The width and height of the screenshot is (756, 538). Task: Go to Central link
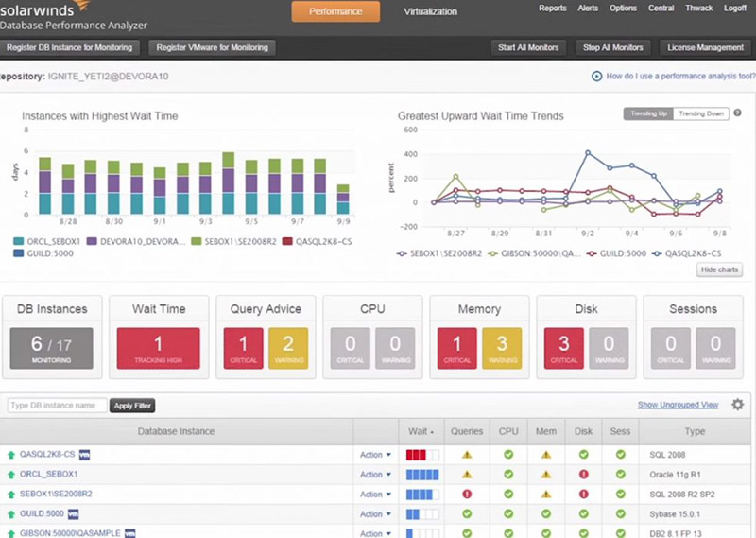[x=661, y=9]
